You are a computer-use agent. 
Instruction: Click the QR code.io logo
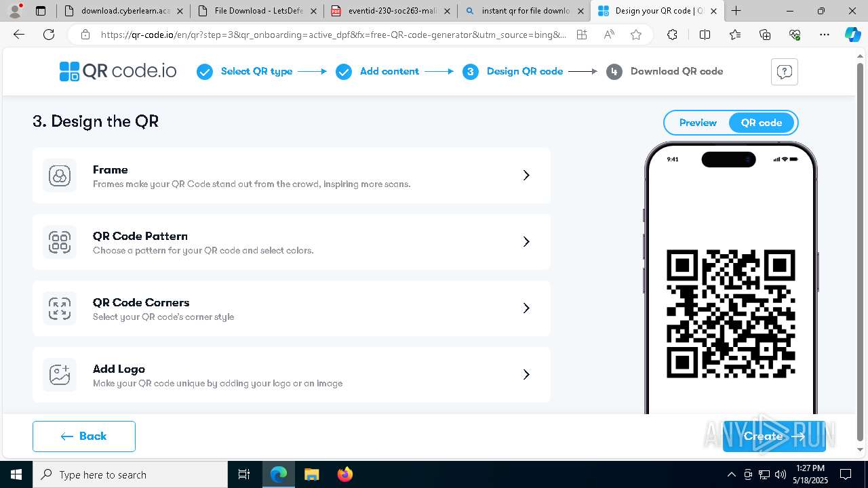[x=118, y=71]
